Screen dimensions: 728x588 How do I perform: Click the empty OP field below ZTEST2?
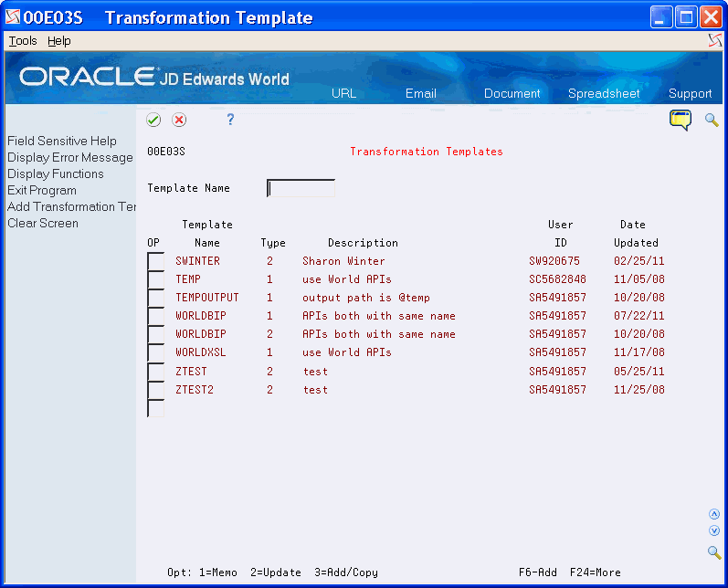tap(155, 408)
